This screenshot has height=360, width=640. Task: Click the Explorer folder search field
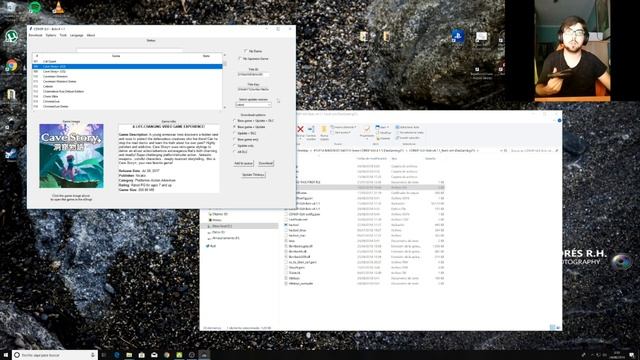point(534,151)
